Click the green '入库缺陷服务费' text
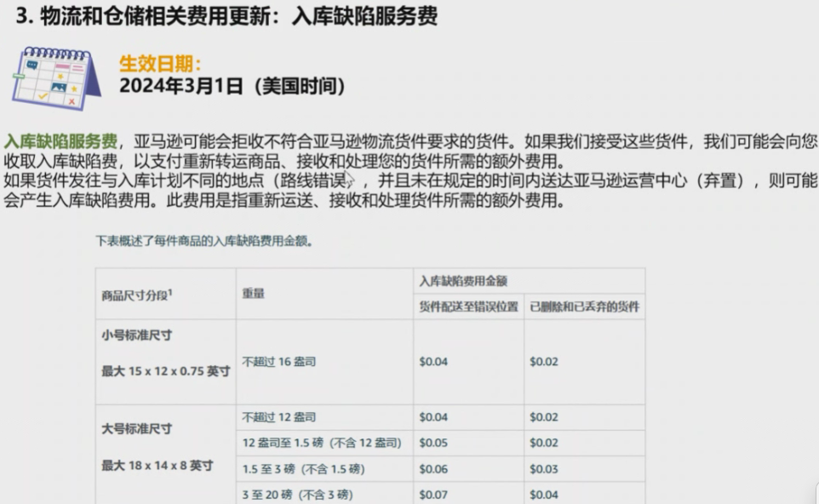Viewport: 819px width, 504px height. (x=60, y=141)
